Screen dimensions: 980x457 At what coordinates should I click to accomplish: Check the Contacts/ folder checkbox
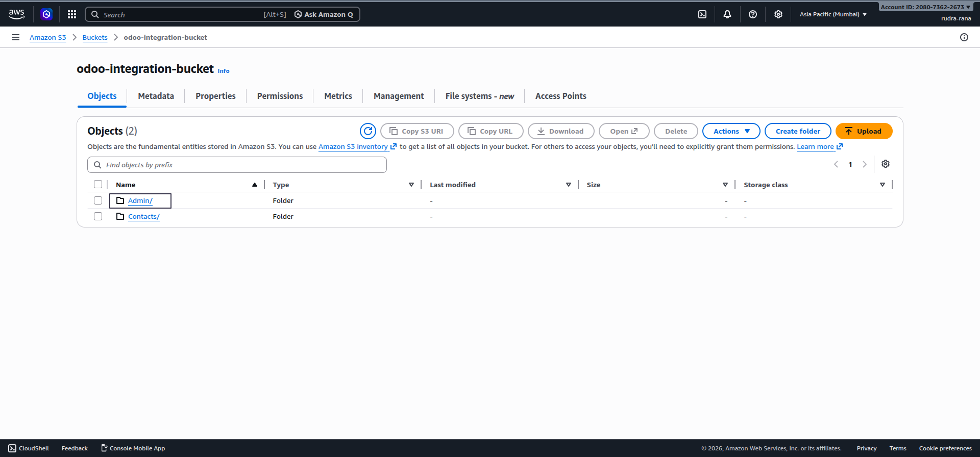tap(98, 216)
